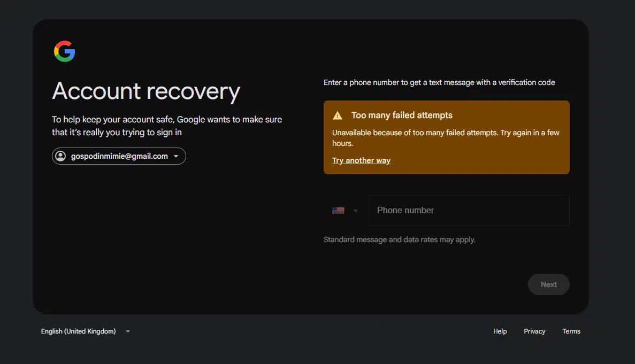Click the Phone number input field
The width and height of the screenshot is (635, 364).
[x=469, y=210]
